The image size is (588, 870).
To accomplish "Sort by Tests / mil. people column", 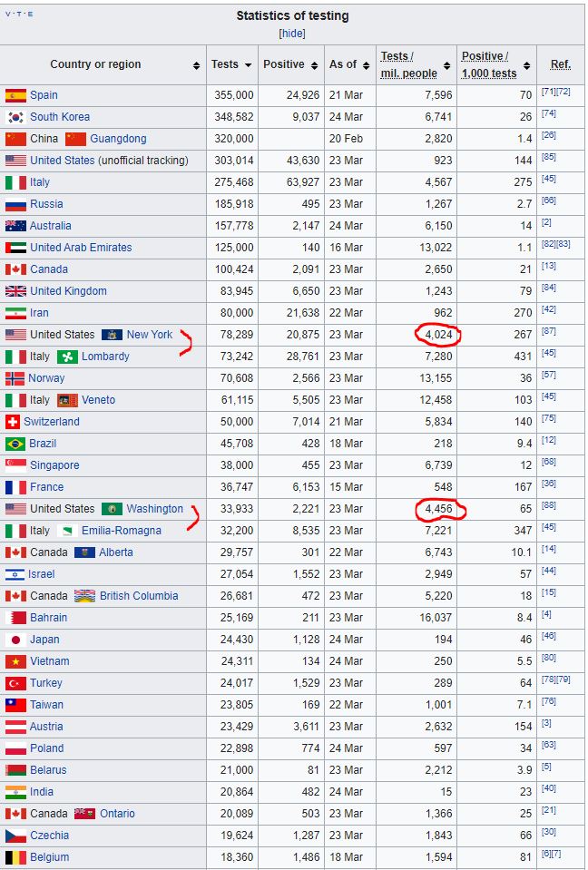I will pos(447,65).
